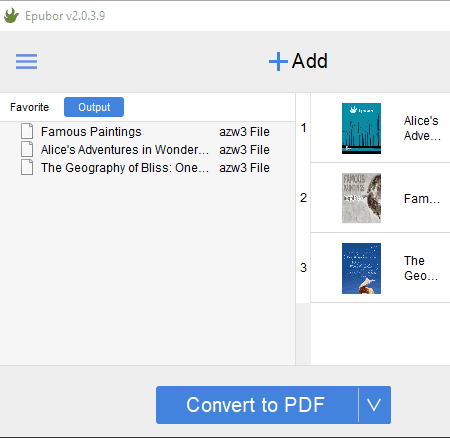Screen dimensions: 450x438
Task: Click the azw3 File type of Famous Paintings
Action: point(244,132)
